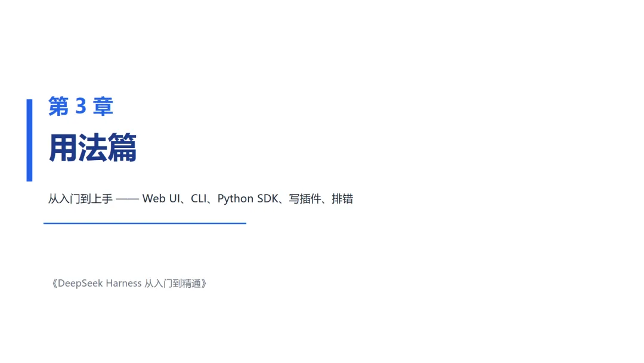Select the "Python SDK" text
The height and width of the screenshot is (363, 644).
[x=247, y=199]
